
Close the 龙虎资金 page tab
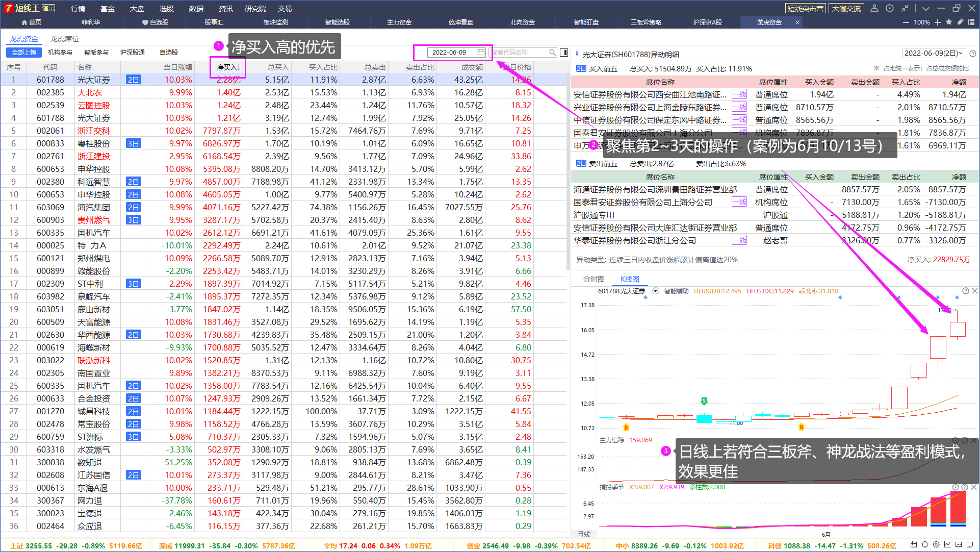tap(797, 22)
